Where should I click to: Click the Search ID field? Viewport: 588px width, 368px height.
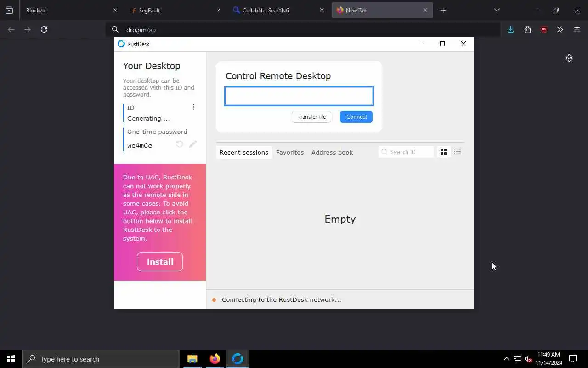(406, 152)
